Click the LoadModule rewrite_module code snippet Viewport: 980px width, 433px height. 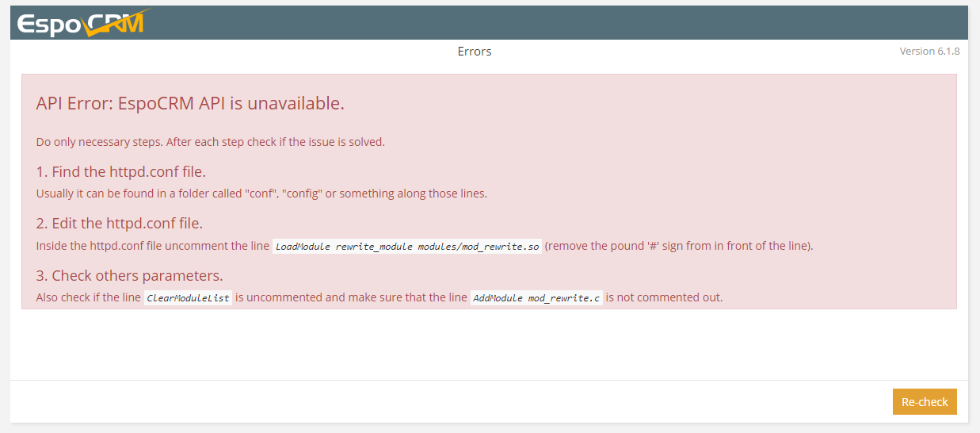[407, 247]
